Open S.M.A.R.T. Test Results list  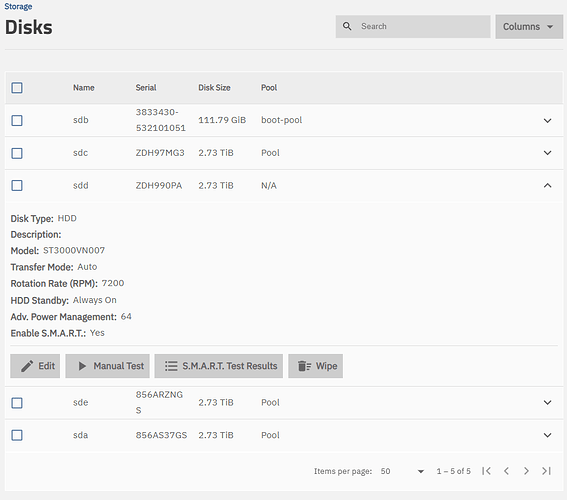(218, 366)
